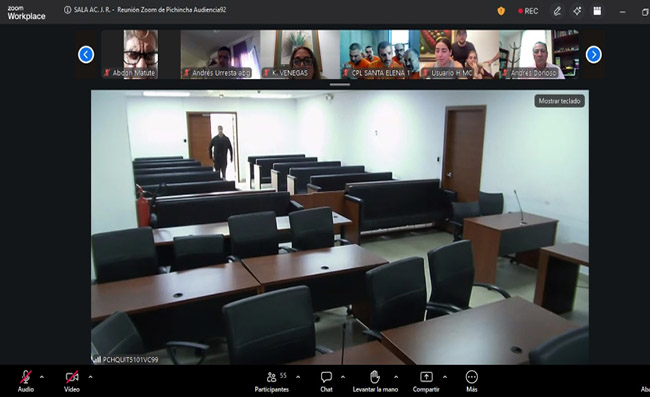This screenshot has height=397, width=650.
Task: Show next participants with right arrow
Action: click(594, 54)
